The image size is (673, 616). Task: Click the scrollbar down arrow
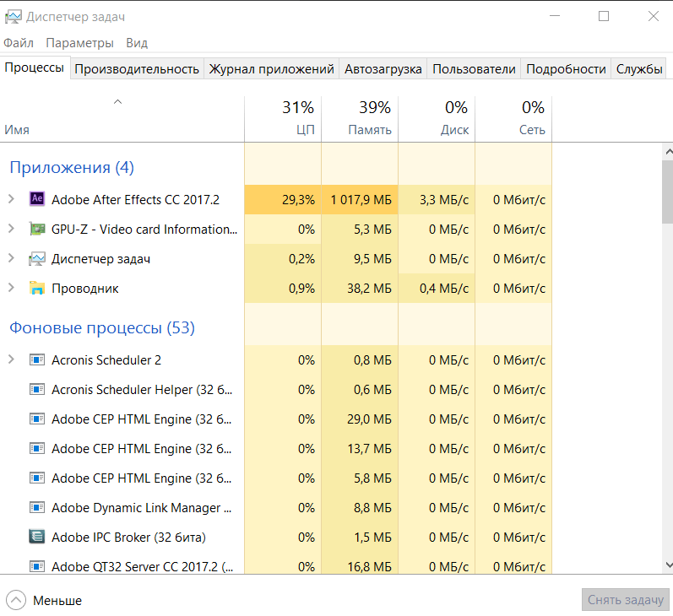coord(668,565)
